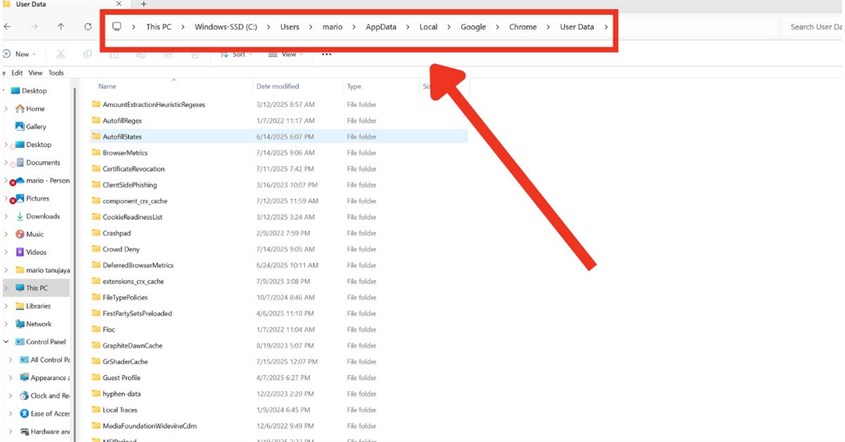The width and height of the screenshot is (845, 442).
Task: Expand the chevron after This PC breadcrumb
Action: [x=183, y=26]
